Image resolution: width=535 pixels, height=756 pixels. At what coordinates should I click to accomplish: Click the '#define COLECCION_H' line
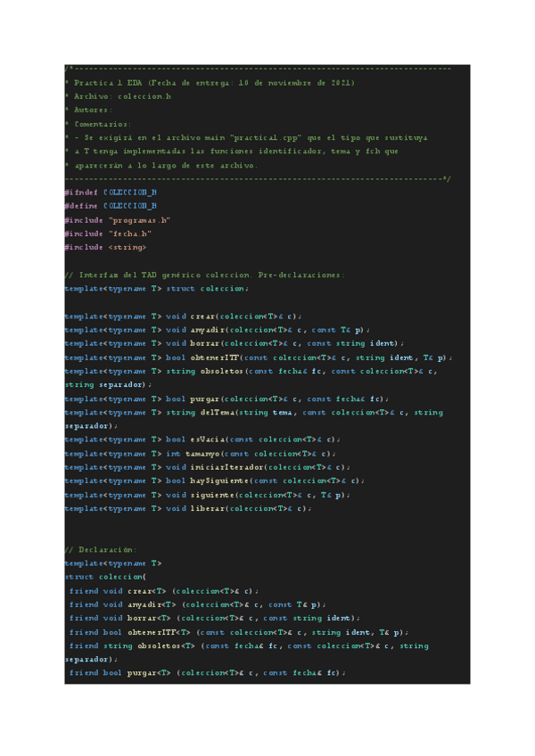pyautogui.click(x=111, y=206)
